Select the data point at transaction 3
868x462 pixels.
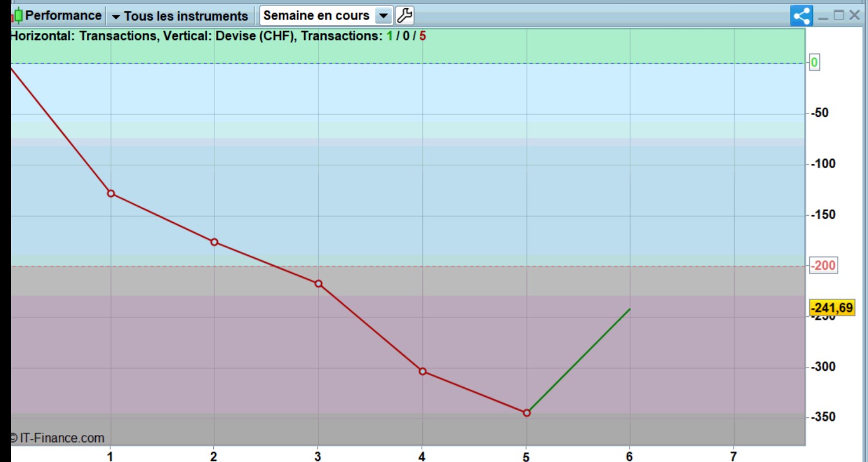point(318,284)
